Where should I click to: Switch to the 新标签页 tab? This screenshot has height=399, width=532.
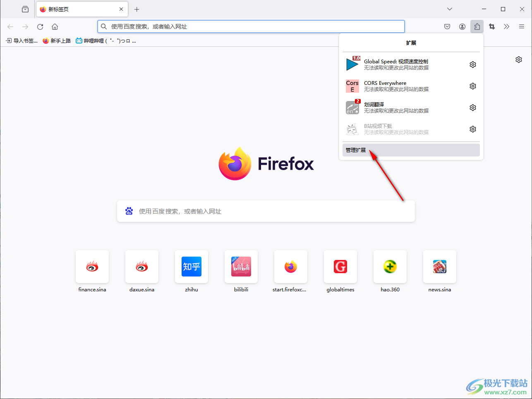tap(82, 9)
